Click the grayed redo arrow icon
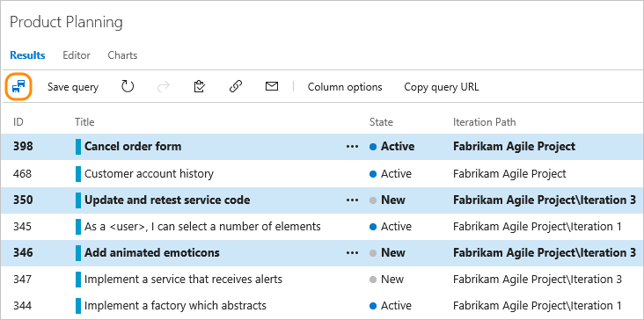Screen dimensions: 644x320 164,86
